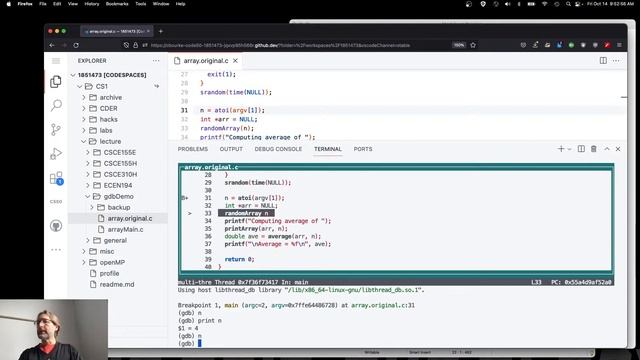Reload the page in Firefox
This screenshot has height=360, width=640.
[76, 45]
